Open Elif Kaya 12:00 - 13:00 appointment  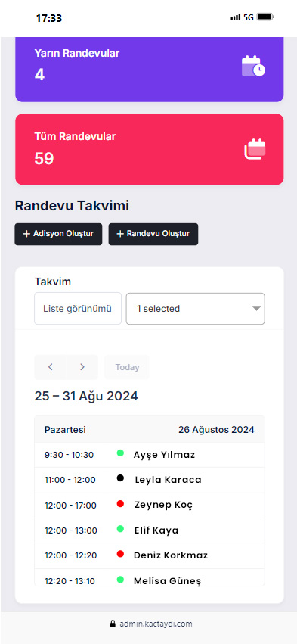(x=150, y=530)
